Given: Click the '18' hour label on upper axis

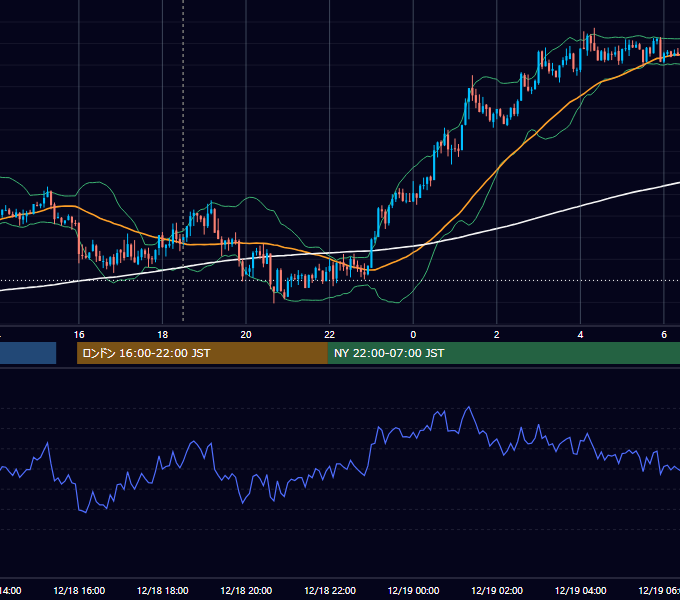Looking at the screenshot, I should (x=163, y=335).
